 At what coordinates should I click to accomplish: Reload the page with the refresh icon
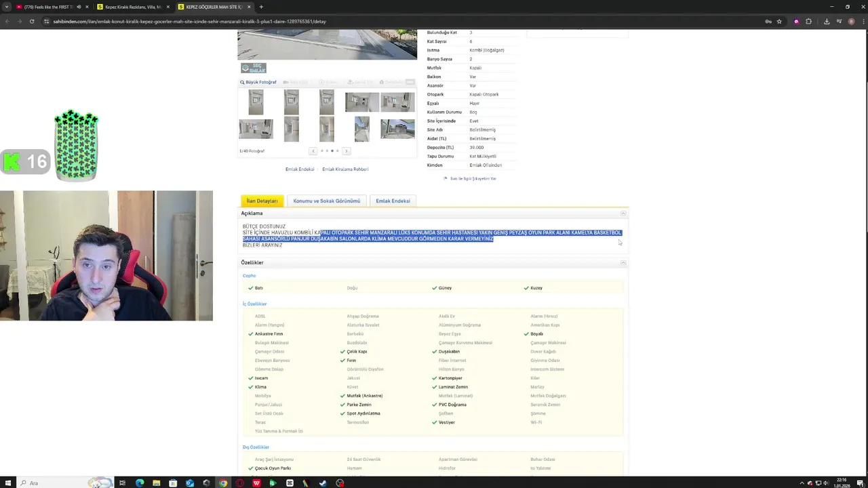click(32, 21)
